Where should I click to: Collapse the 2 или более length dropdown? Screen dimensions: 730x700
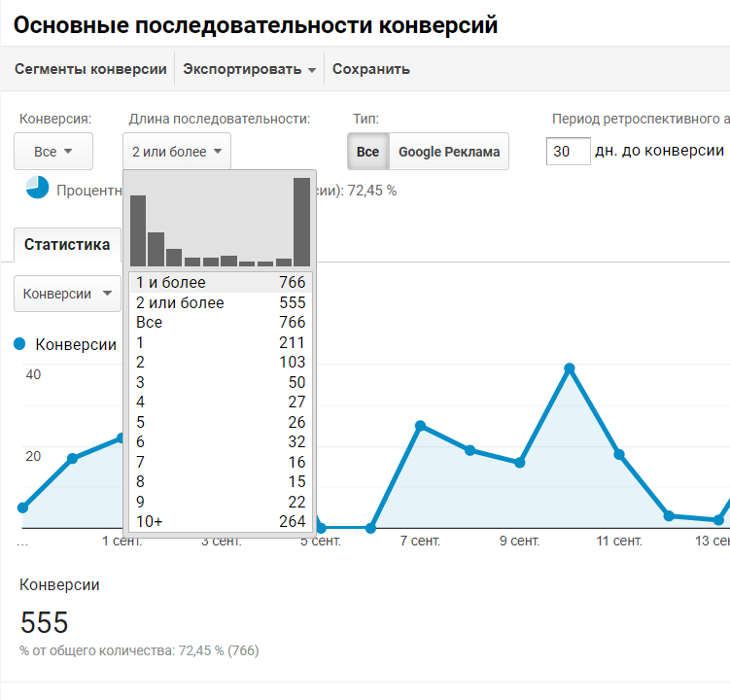click(177, 152)
